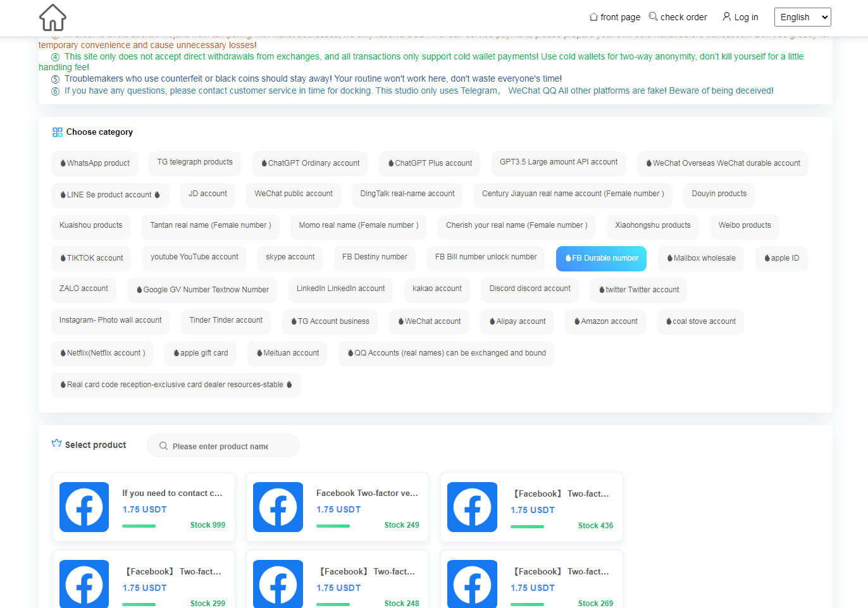The image size is (868, 608).
Task: Click the stock bar for Stock 999
Action: point(139,526)
